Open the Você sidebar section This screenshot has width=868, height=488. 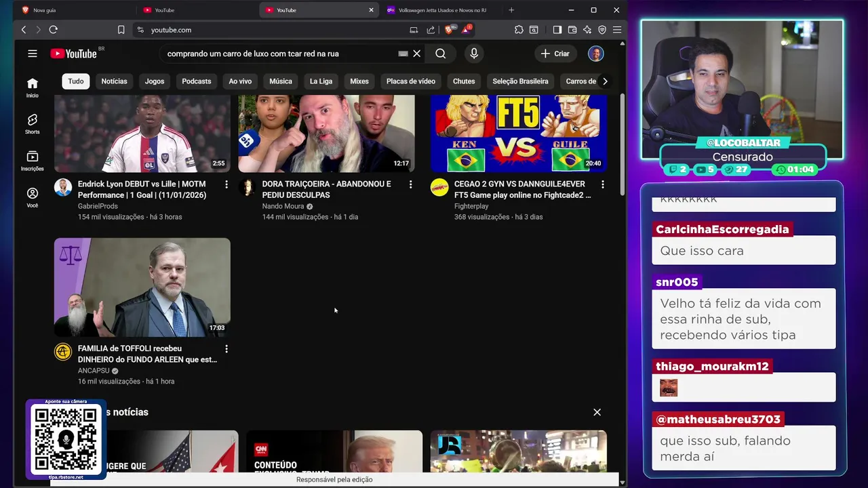[x=32, y=197]
